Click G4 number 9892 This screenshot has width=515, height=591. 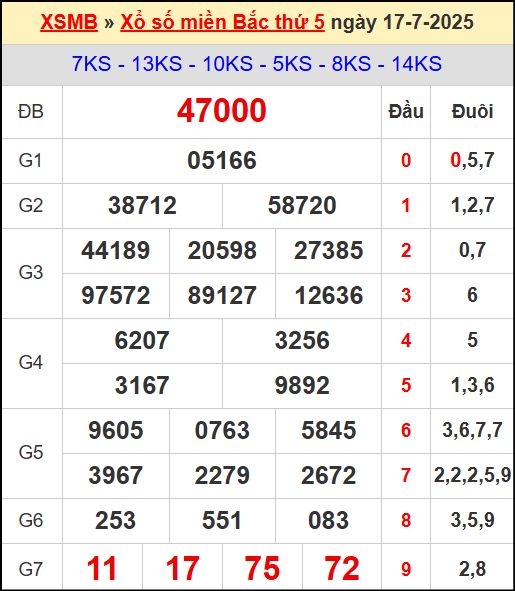click(302, 385)
